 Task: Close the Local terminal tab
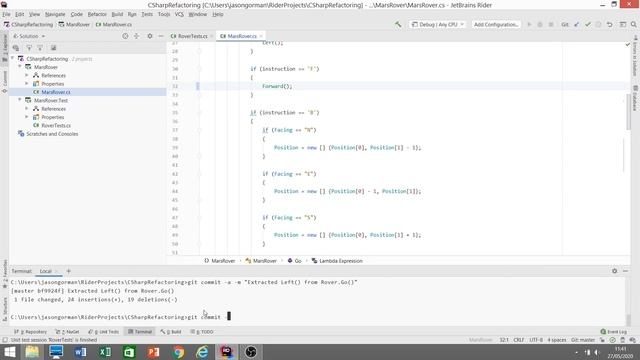(x=56, y=271)
